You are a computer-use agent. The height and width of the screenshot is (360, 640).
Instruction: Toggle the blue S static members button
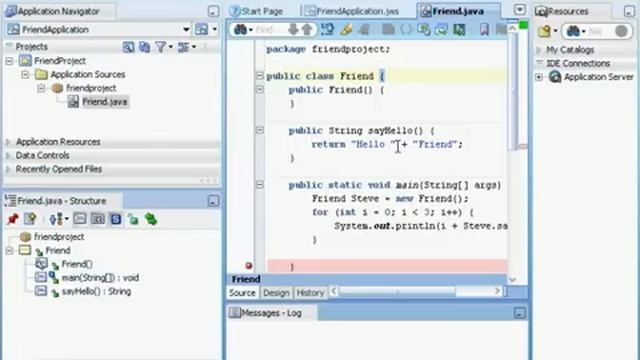(116, 219)
